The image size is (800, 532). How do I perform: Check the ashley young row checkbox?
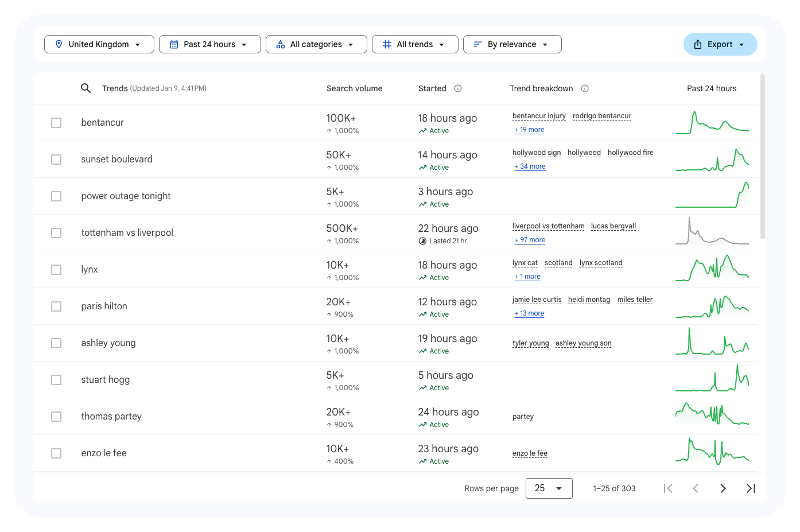(56, 343)
